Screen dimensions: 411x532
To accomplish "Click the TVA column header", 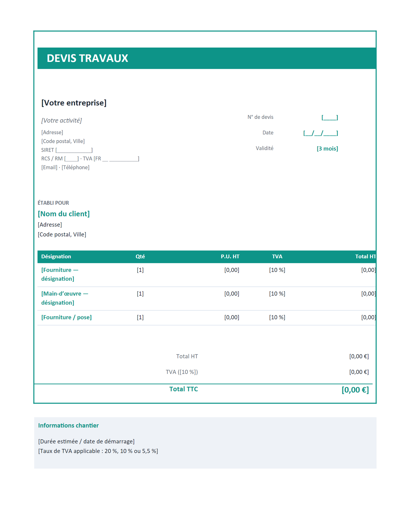I will coord(277,256).
